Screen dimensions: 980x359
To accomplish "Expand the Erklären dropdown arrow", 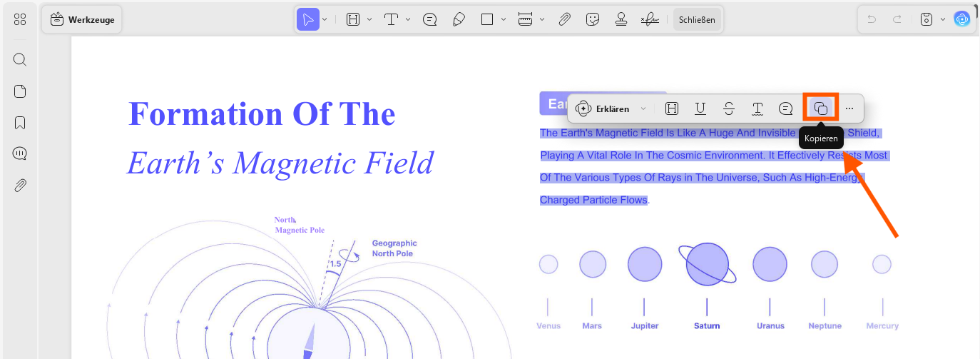I will (643, 108).
